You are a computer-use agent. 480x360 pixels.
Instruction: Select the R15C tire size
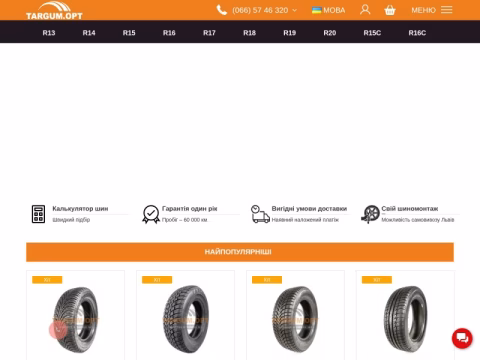pyautogui.click(x=372, y=33)
